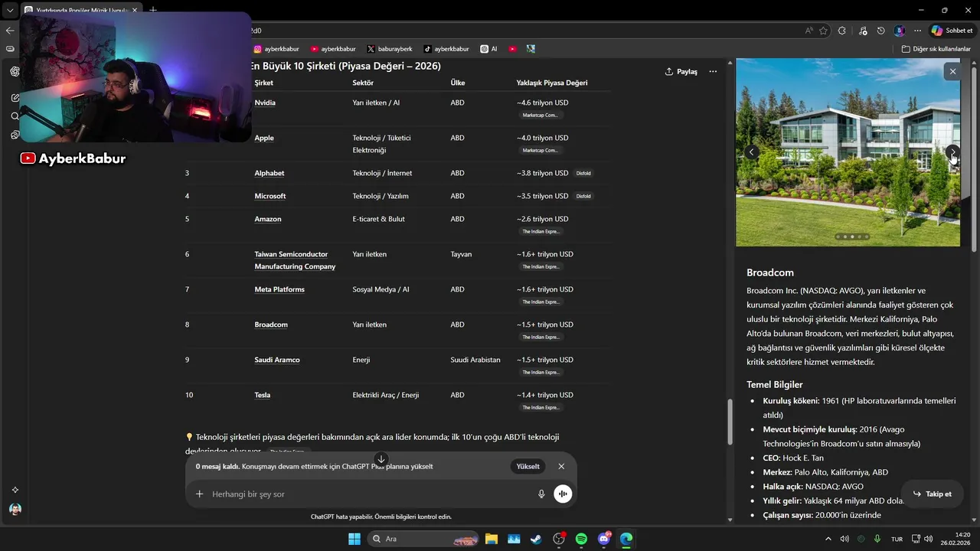Open the browser tab list chevron

tap(10, 10)
